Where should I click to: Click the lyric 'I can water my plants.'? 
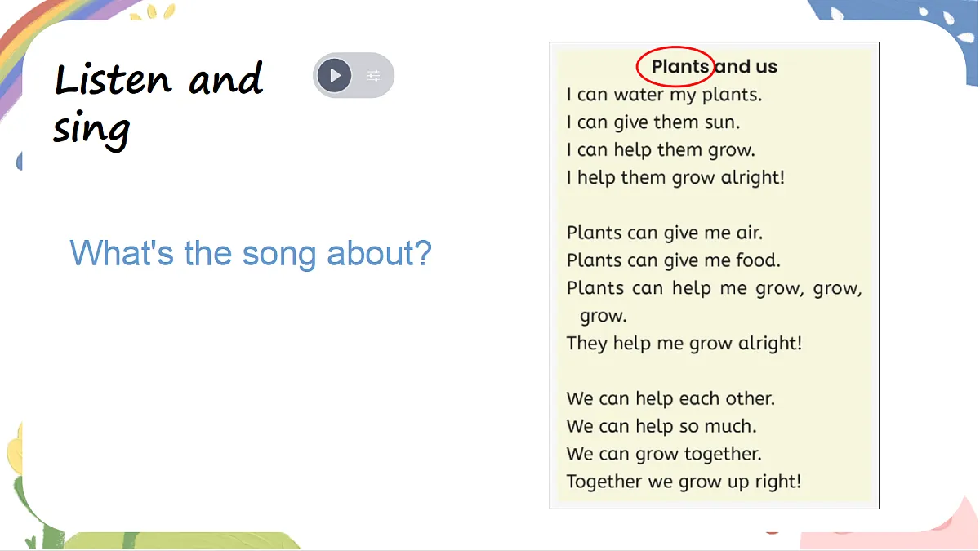coord(664,95)
